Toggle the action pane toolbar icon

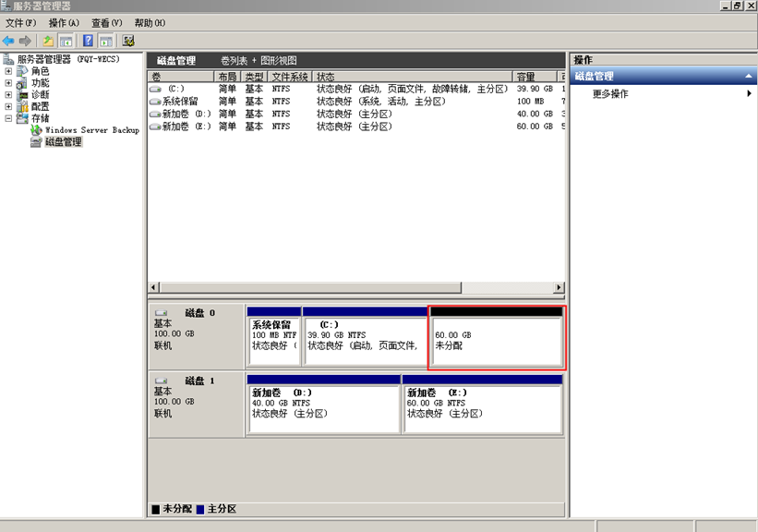point(106,41)
